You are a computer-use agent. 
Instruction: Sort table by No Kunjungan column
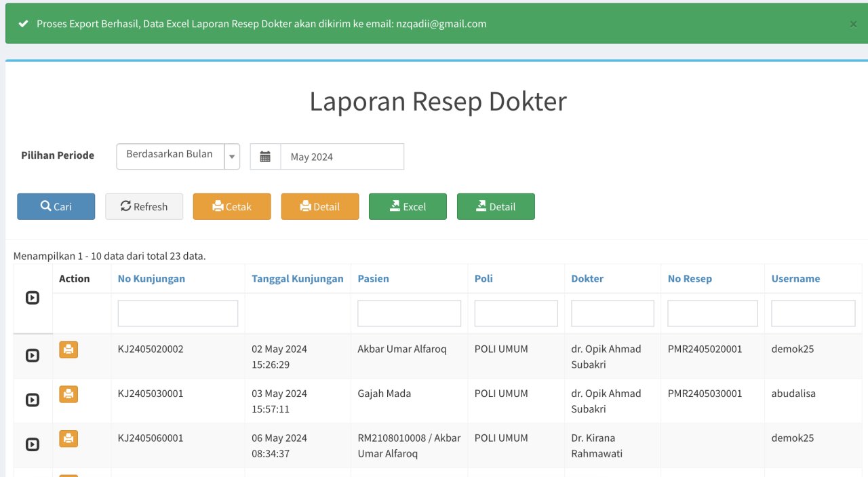(151, 279)
